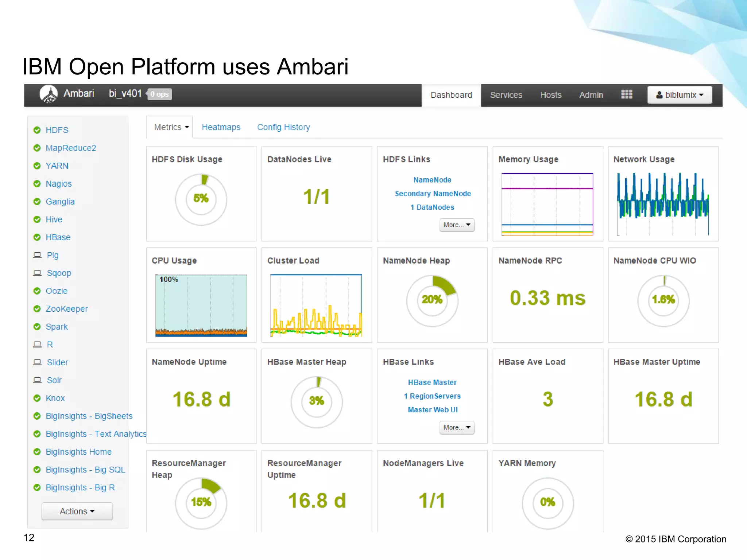Click the bi_v401 cluster name
747x560 pixels.
click(125, 94)
